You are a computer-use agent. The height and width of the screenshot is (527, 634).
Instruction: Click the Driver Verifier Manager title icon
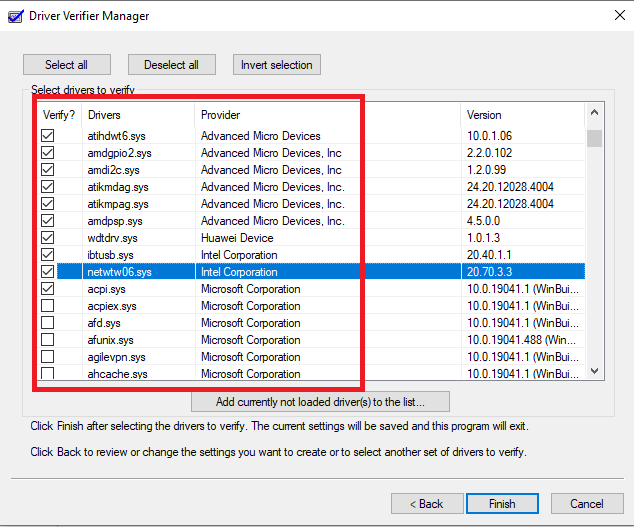pyautogui.click(x=15, y=16)
